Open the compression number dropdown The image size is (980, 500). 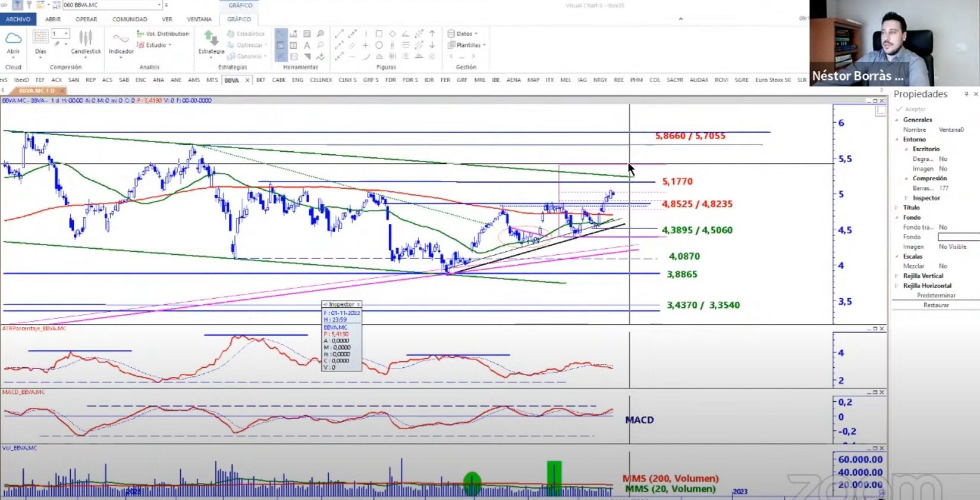click(66, 34)
